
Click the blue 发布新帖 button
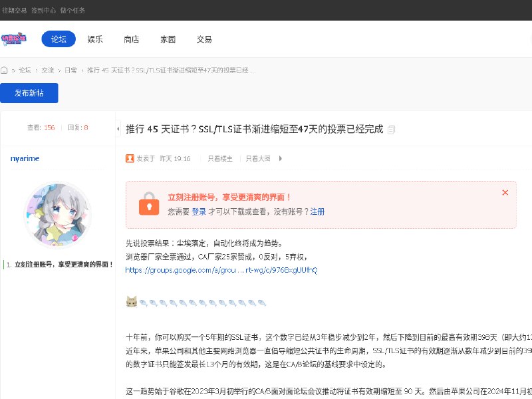click(x=29, y=93)
